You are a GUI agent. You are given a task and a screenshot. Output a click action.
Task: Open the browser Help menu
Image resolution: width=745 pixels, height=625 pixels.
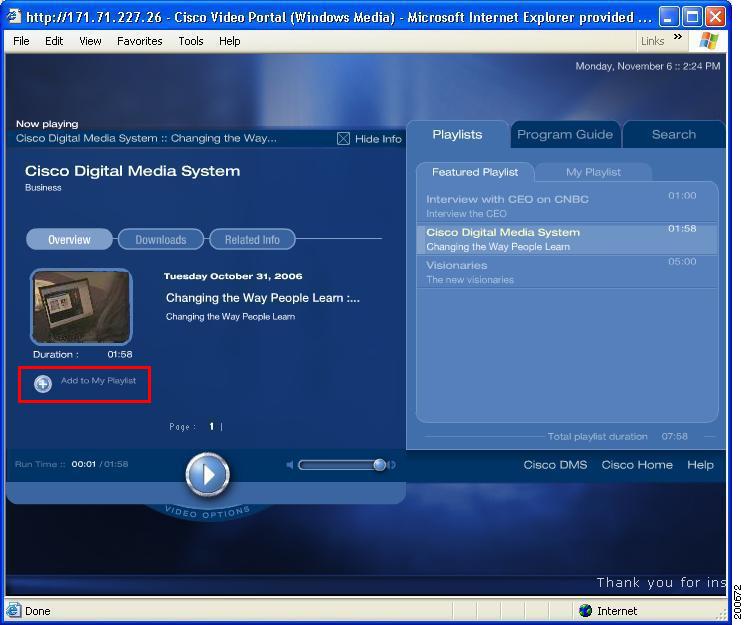point(229,41)
